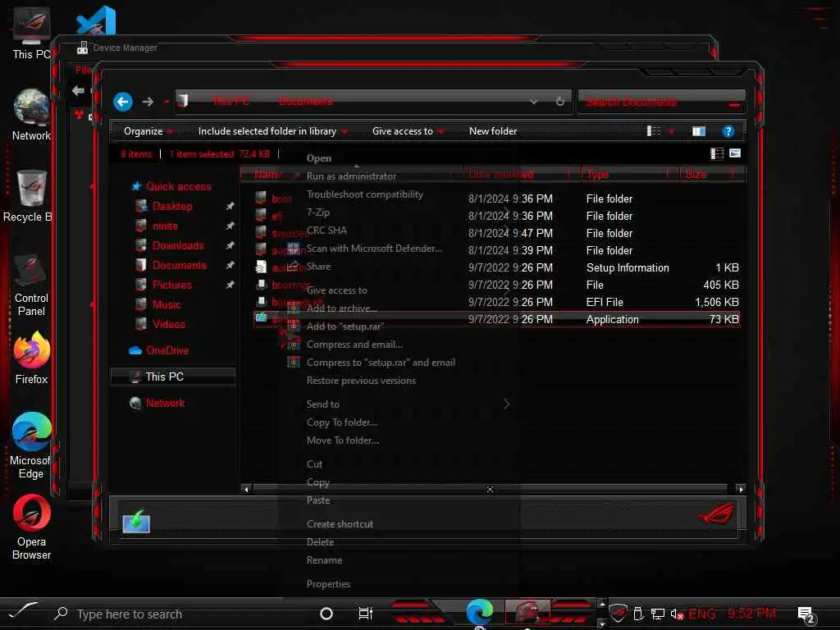
Task: Sort by the Size column header
Action: pyautogui.click(x=712, y=174)
